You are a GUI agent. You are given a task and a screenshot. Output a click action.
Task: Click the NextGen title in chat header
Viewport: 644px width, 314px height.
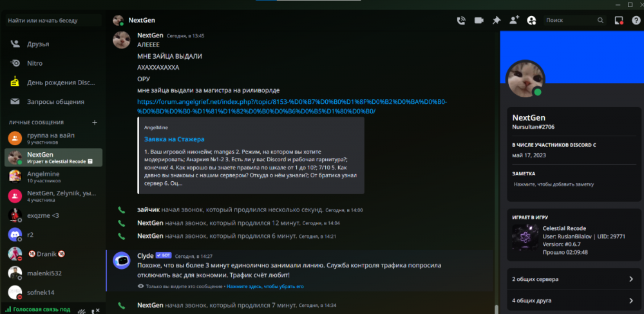(142, 20)
